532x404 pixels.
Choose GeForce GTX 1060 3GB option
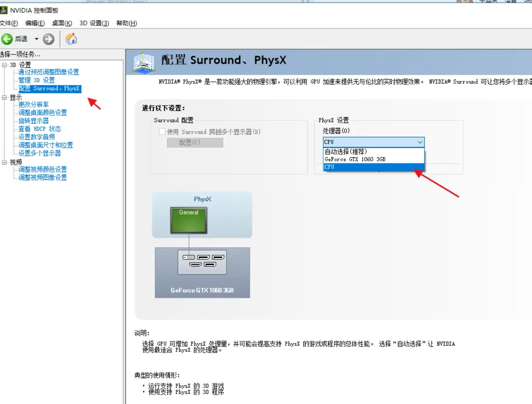[x=374, y=159]
